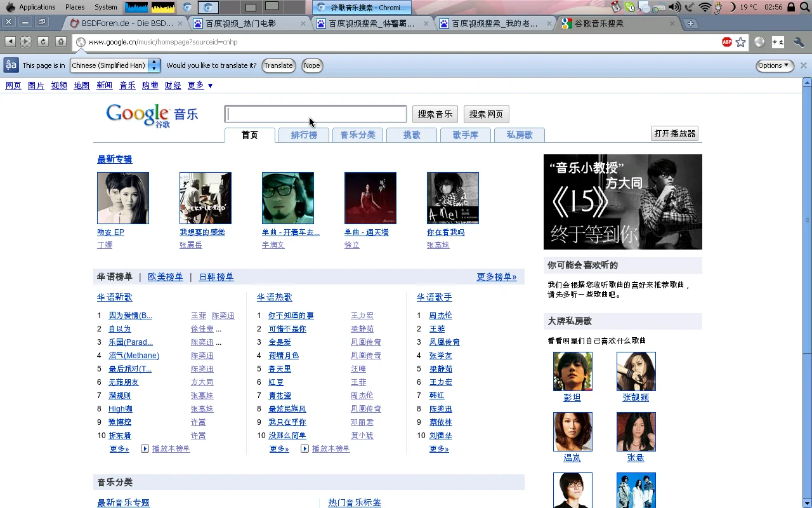Image resolution: width=812 pixels, height=508 pixels.
Task: Expand the 更多 menu in Google nav
Action: pos(200,85)
